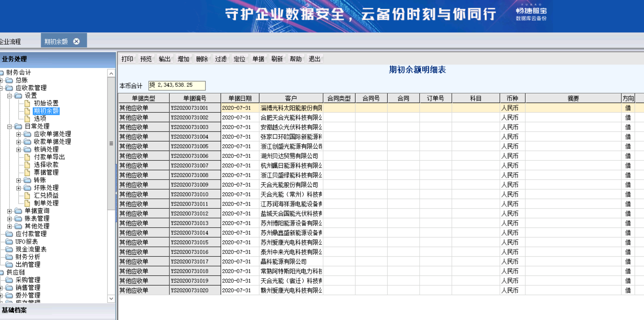
Task: Select the 应收款管理 folder
Action: 31,88
